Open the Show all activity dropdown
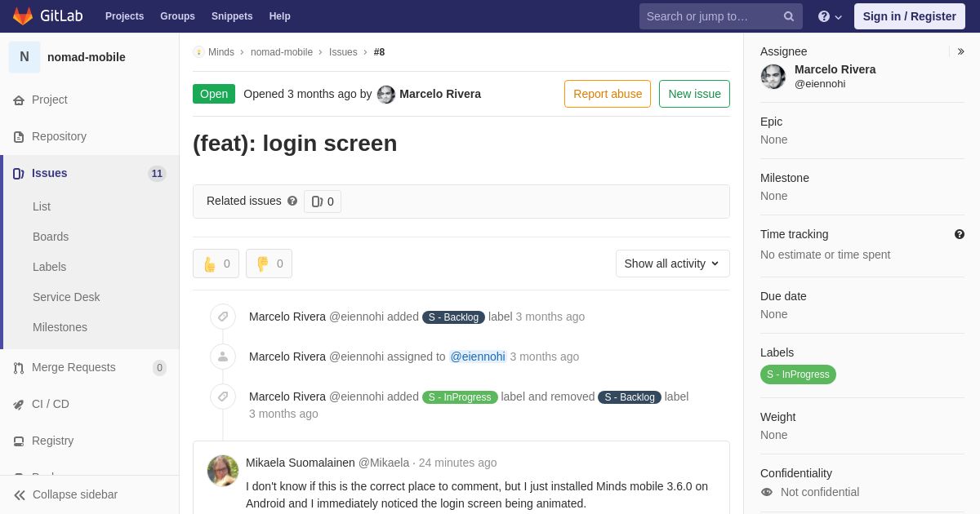Viewport: 980px width, 514px height. [x=673, y=264]
